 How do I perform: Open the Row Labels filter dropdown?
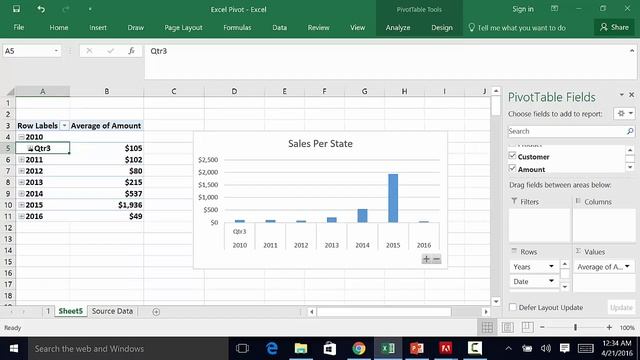coord(64,126)
